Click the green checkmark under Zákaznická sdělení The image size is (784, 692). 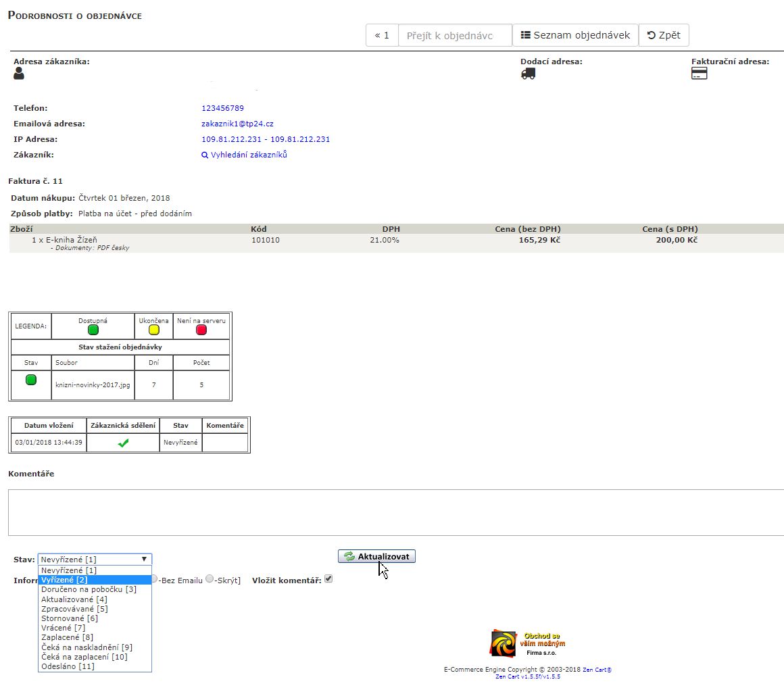(x=123, y=443)
